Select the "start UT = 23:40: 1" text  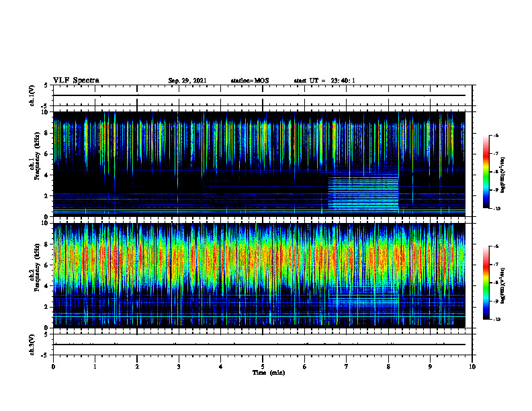coord(324,81)
